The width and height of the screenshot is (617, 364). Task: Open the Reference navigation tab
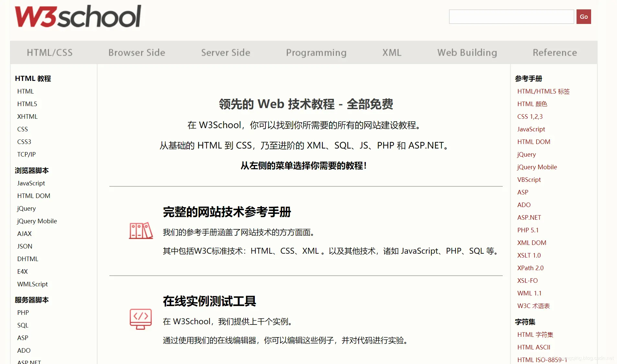[x=555, y=52]
